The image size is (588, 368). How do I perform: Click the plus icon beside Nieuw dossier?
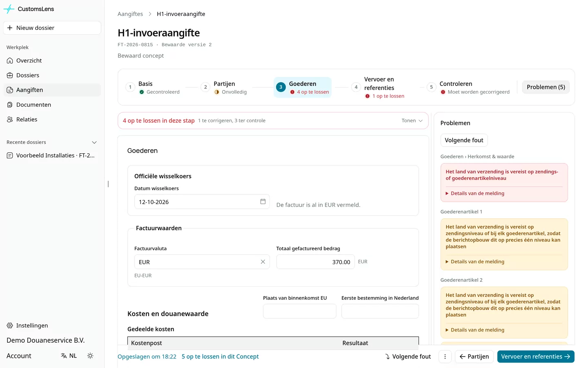(x=10, y=28)
